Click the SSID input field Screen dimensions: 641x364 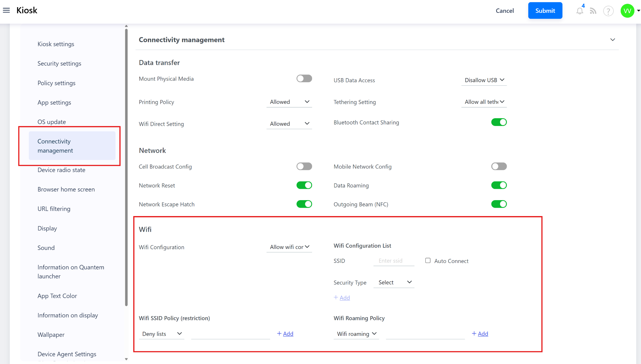tap(393, 261)
